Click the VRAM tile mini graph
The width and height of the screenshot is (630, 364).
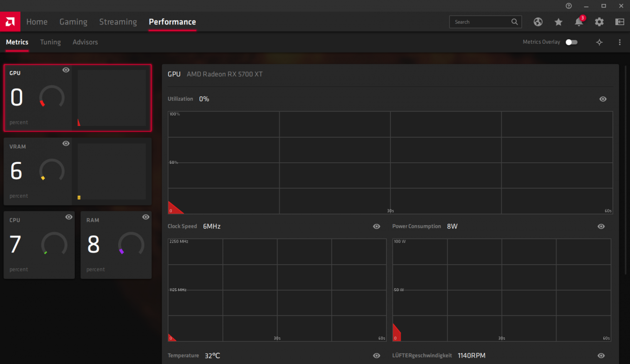[x=112, y=172]
